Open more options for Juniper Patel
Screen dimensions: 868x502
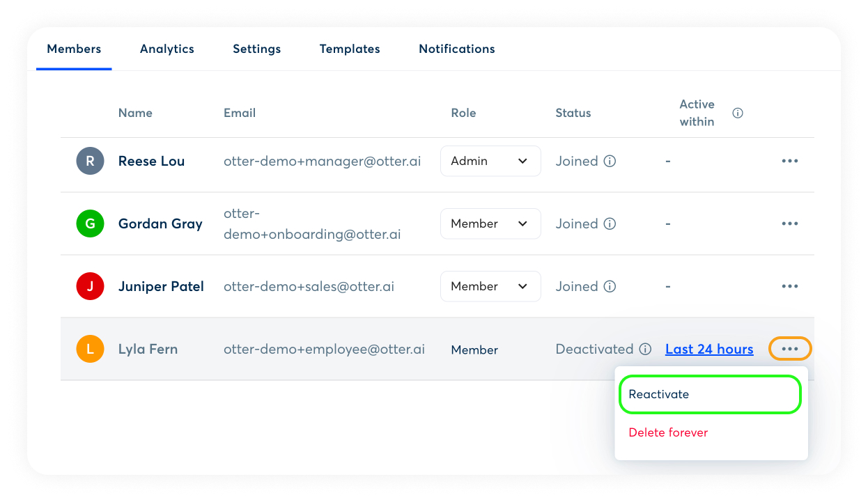point(789,286)
